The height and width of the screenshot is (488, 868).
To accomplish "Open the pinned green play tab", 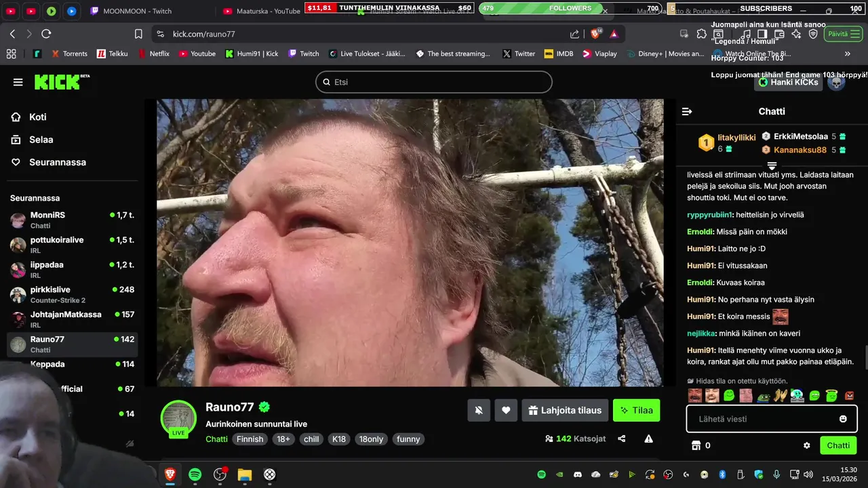I will tap(52, 11).
